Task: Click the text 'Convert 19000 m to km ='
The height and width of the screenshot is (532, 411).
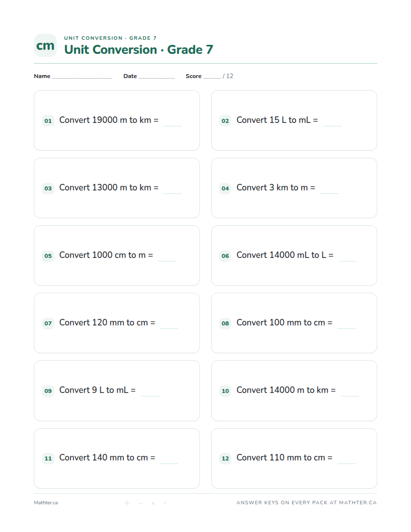Action: (109, 120)
